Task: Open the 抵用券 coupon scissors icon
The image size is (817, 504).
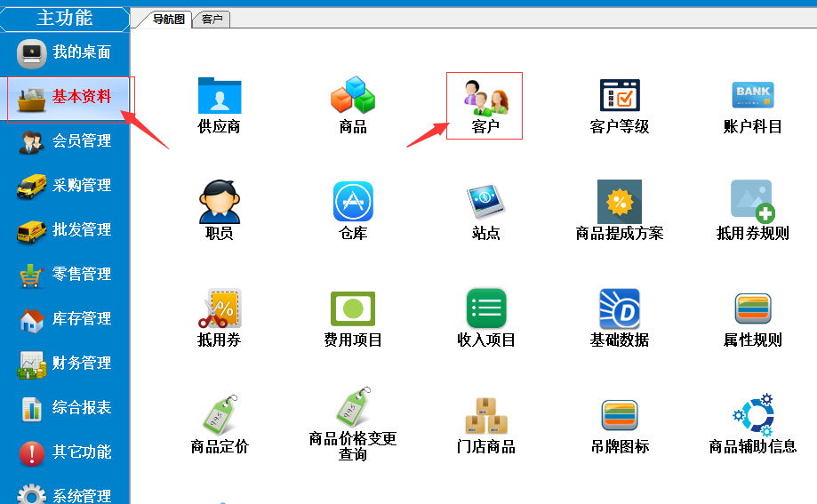Action: click(220, 308)
